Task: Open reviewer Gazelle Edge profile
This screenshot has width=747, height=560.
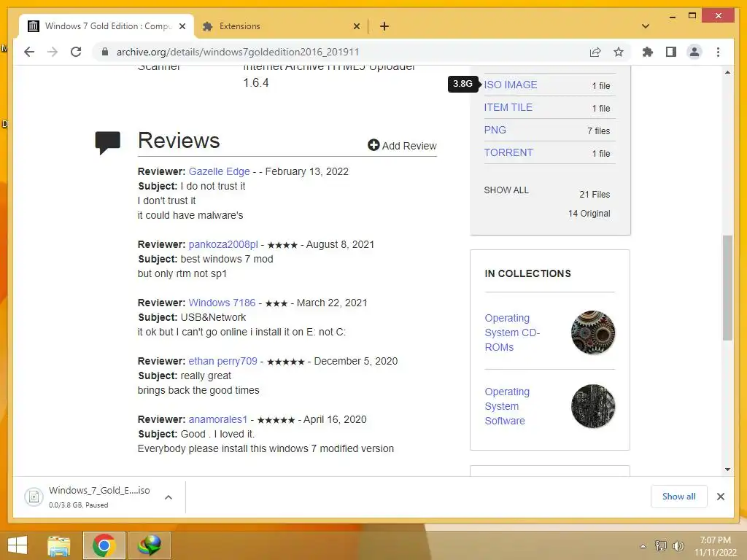Action: click(219, 171)
